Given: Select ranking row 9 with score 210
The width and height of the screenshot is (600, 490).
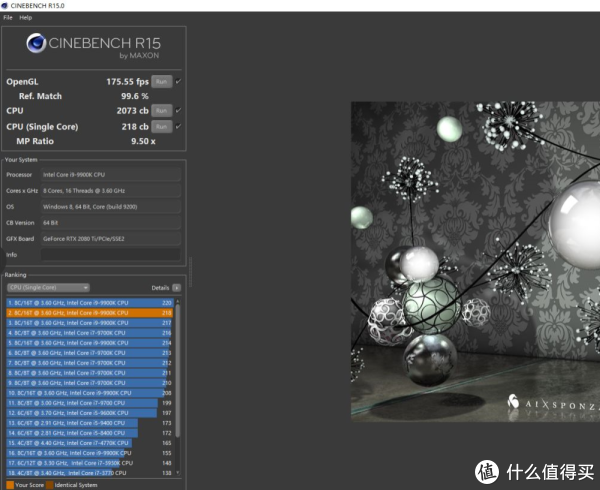Looking at the screenshot, I should 90,383.
